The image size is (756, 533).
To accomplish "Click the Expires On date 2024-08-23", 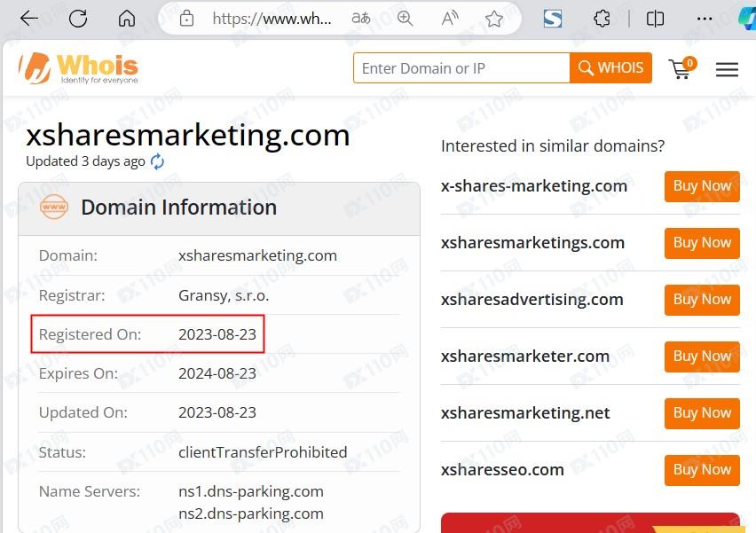I will point(217,373).
